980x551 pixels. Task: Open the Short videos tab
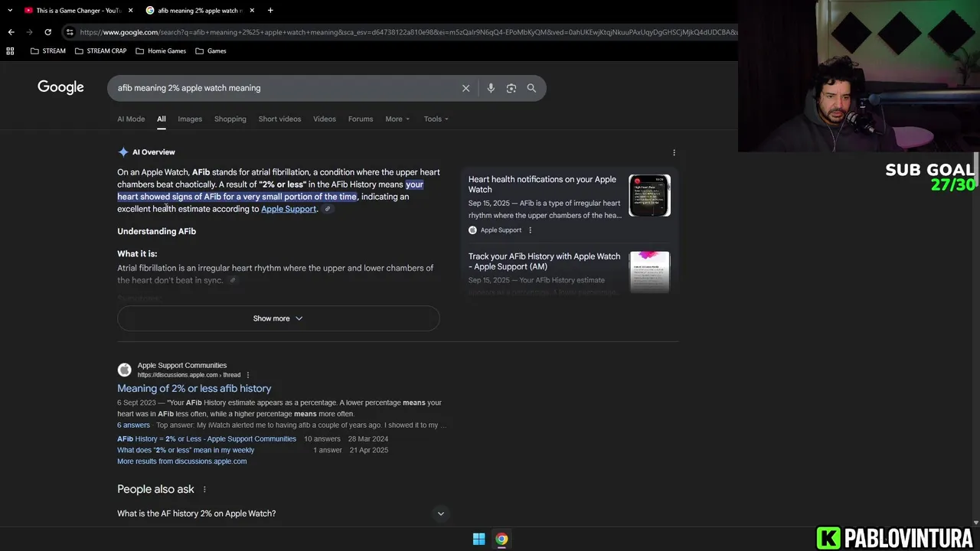(279, 119)
